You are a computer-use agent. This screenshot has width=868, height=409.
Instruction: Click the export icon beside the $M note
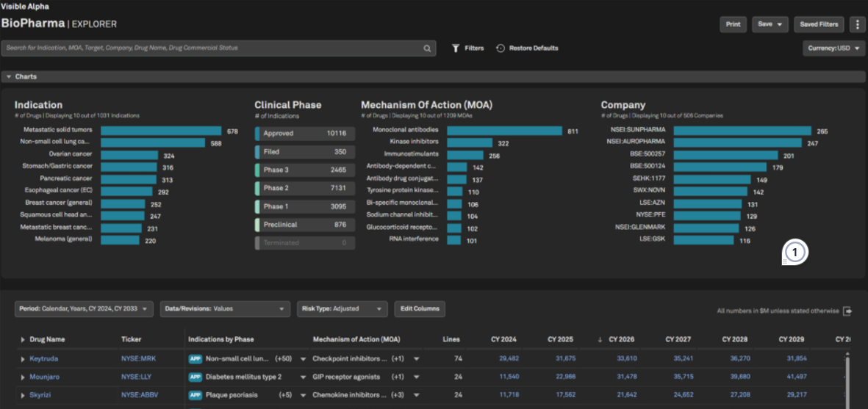pos(848,311)
